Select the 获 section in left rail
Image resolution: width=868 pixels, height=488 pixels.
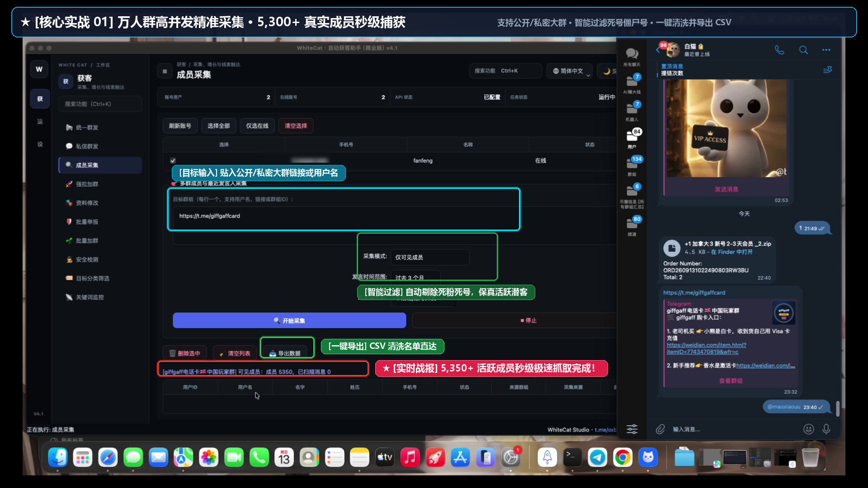(x=40, y=99)
